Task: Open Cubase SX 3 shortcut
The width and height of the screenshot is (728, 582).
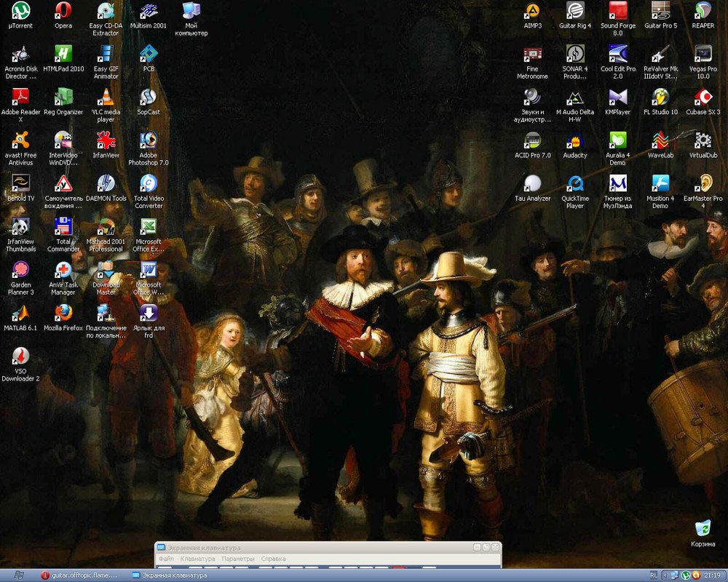Action: click(703, 102)
